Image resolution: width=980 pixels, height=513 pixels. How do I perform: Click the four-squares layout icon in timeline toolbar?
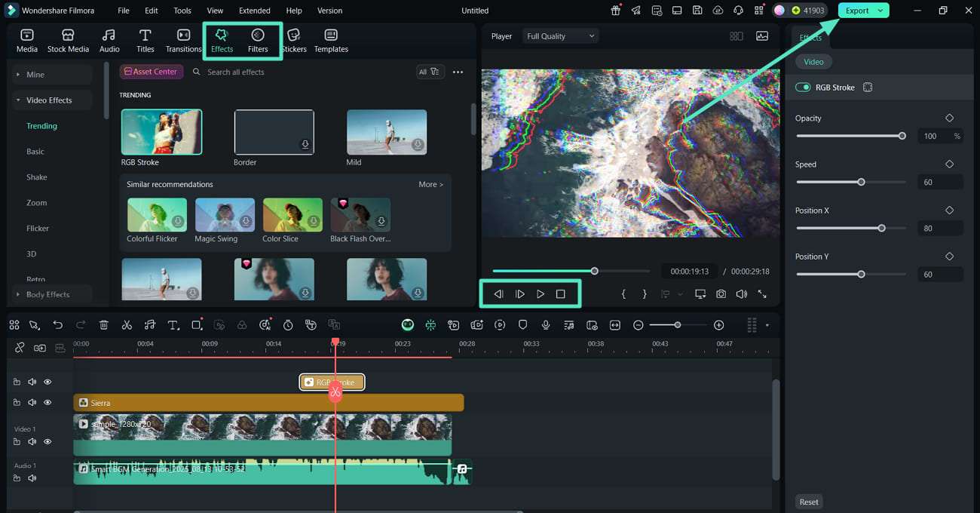14,325
